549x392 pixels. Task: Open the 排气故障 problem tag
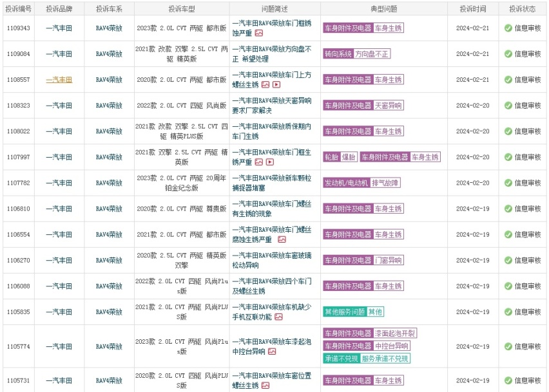tap(385, 183)
